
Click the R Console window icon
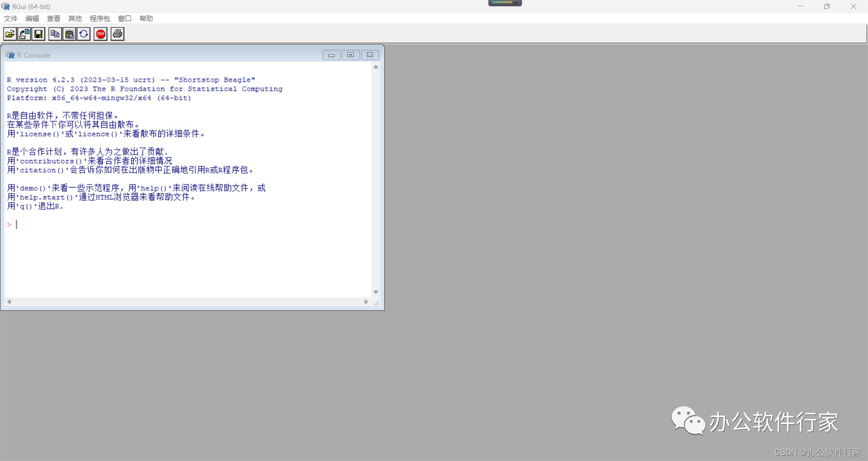10,55
